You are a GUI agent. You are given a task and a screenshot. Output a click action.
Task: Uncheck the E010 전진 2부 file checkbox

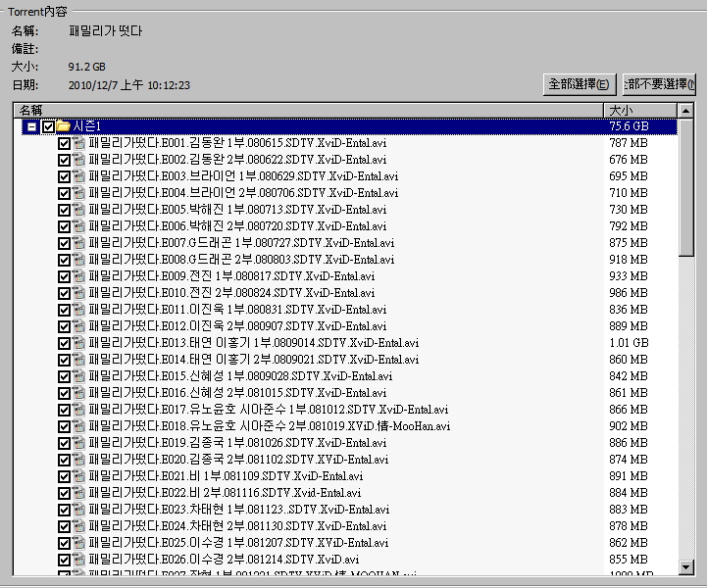pos(64,294)
